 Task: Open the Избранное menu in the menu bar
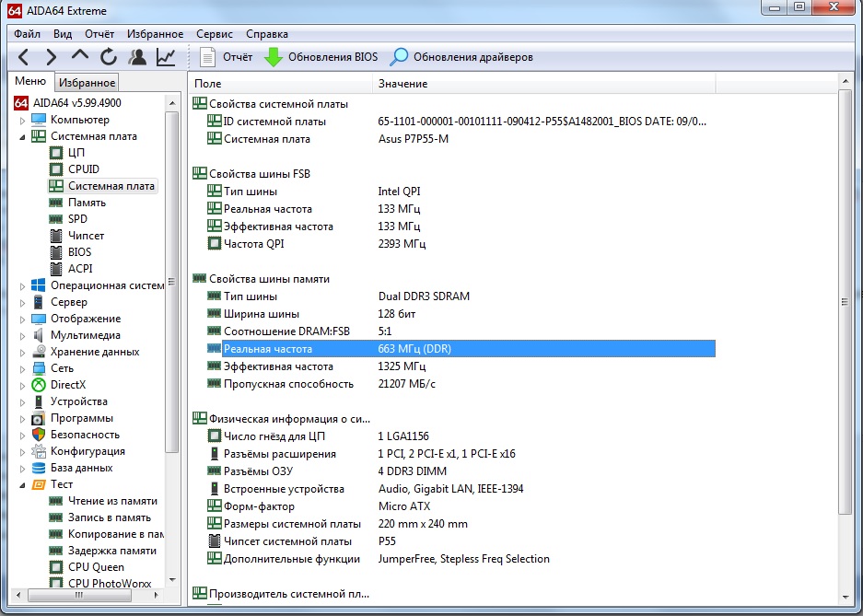(x=156, y=34)
